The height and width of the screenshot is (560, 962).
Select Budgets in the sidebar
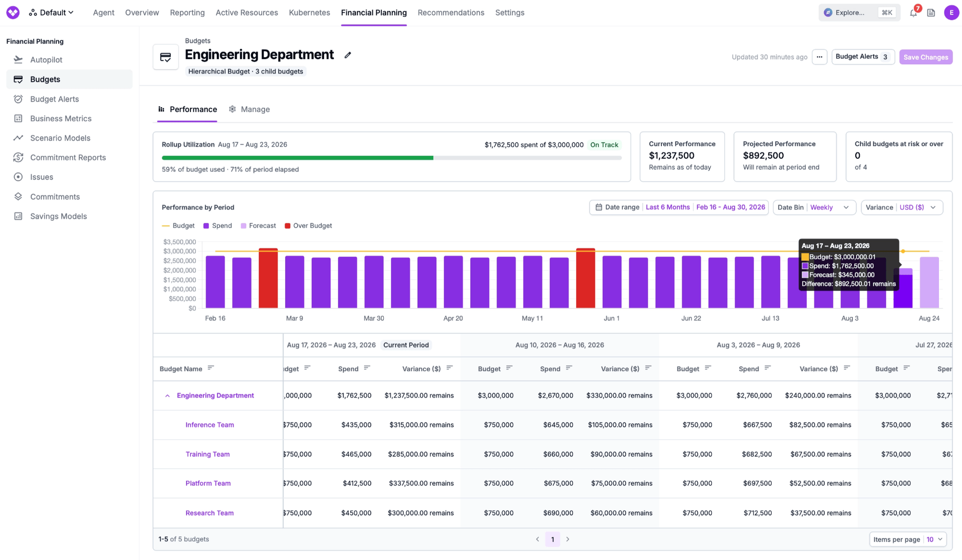tap(70, 79)
